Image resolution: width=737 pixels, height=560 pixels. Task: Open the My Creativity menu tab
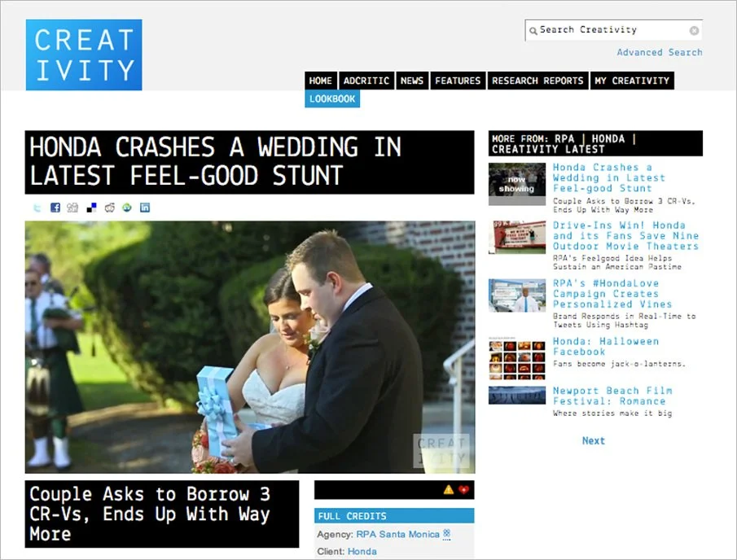pyautogui.click(x=632, y=81)
